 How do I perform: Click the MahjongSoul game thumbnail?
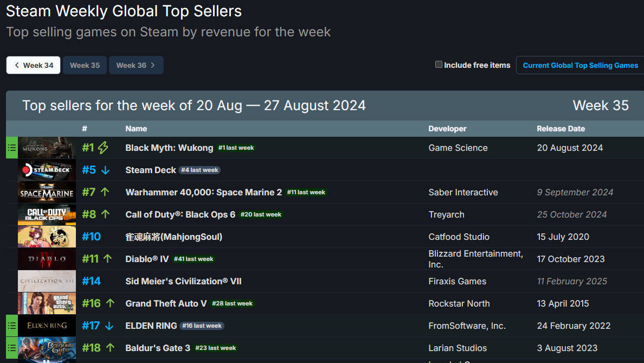(47, 237)
